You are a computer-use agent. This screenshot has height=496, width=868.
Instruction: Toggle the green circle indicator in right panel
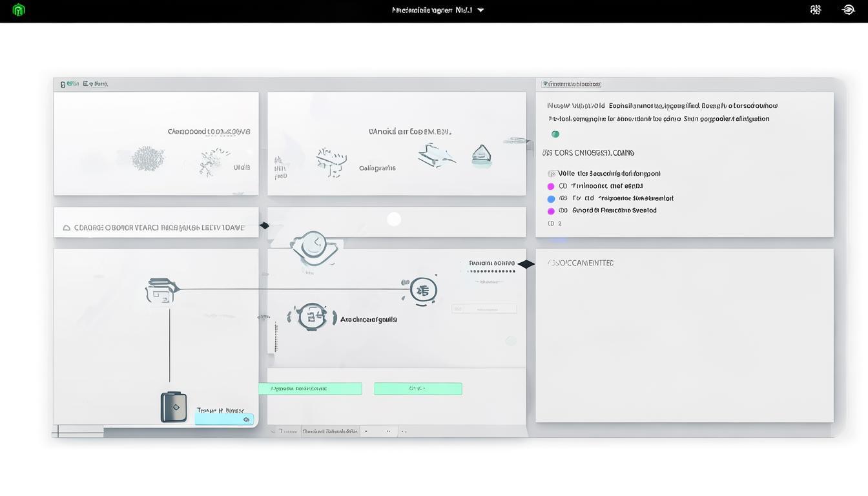tap(555, 134)
